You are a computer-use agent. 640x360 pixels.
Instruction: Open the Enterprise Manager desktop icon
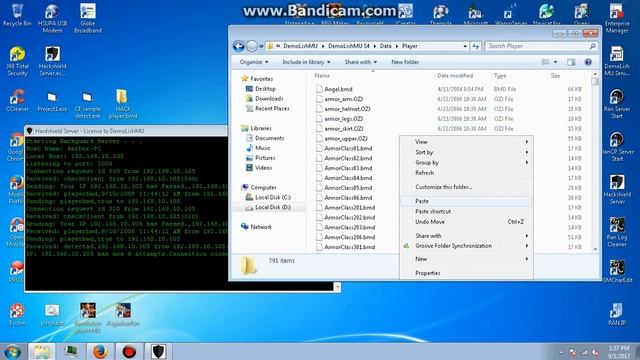coord(617,18)
